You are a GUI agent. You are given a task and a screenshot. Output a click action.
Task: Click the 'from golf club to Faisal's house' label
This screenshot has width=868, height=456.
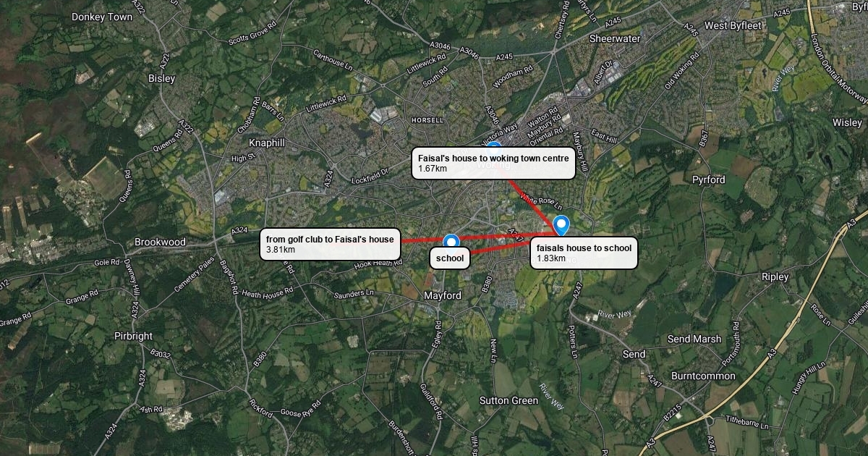coord(330,244)
